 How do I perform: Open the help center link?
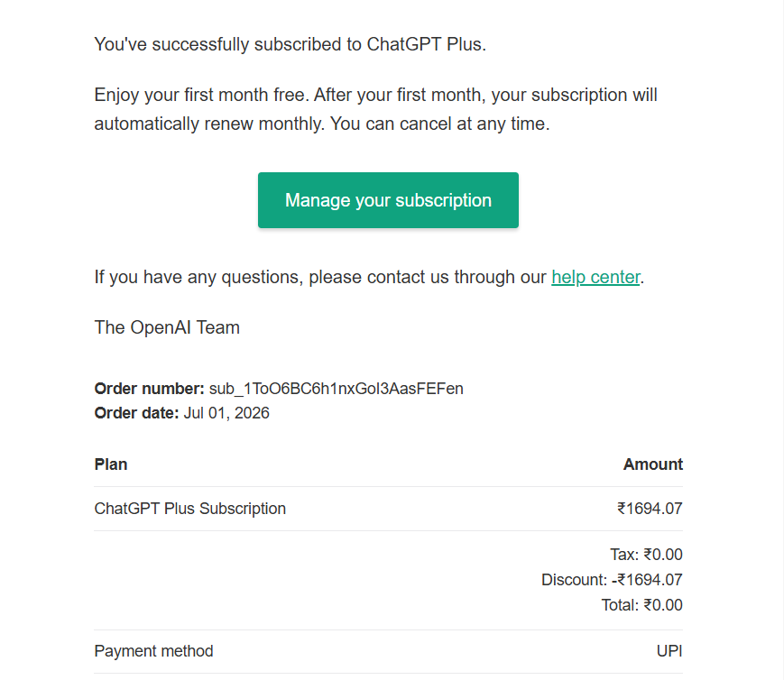click(x=595, y=277)
